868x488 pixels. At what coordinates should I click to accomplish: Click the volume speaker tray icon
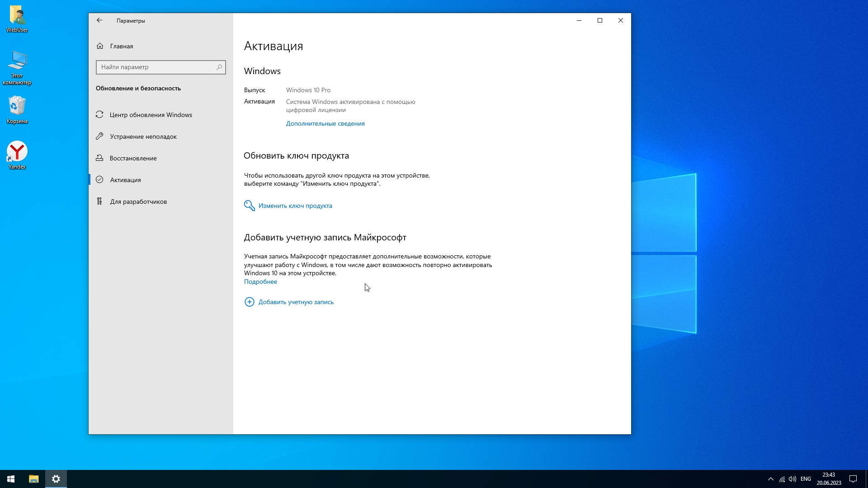coord(793,479)
